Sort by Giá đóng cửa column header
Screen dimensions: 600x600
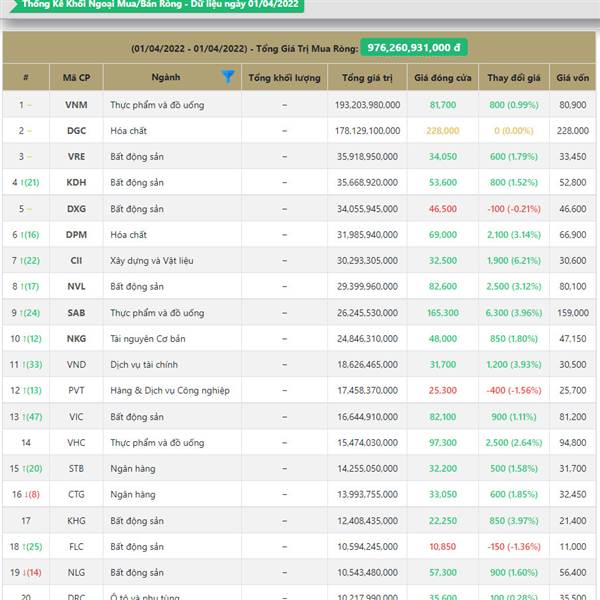pos(443,78)
